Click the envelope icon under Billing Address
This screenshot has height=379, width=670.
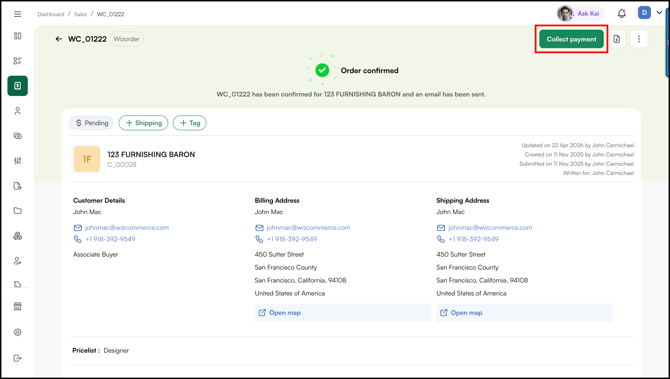[259, 228]
